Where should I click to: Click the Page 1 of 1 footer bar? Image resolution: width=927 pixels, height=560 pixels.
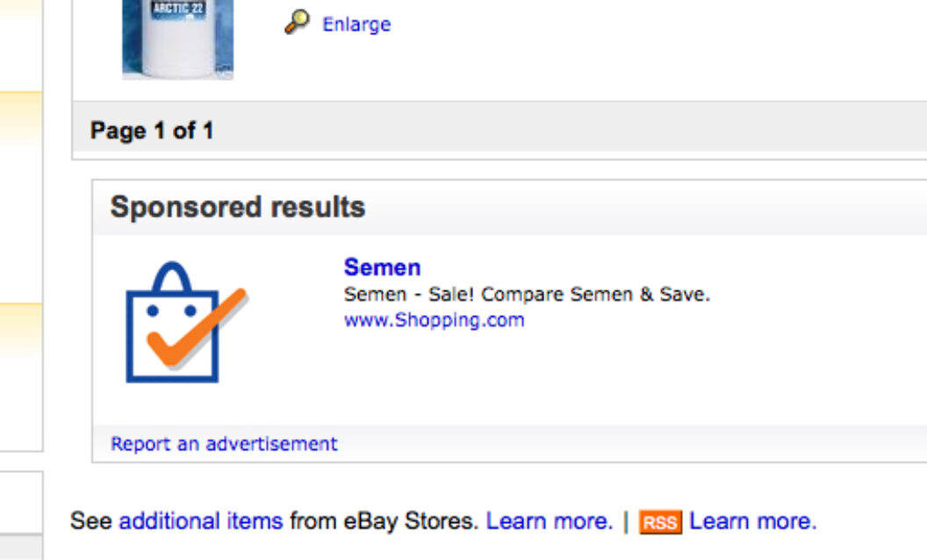499,130
